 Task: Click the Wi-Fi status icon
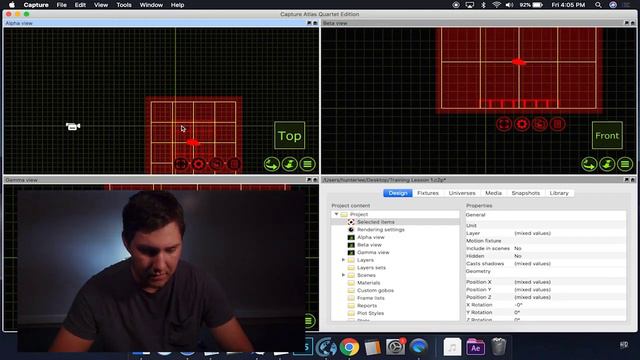click(496, 5)
